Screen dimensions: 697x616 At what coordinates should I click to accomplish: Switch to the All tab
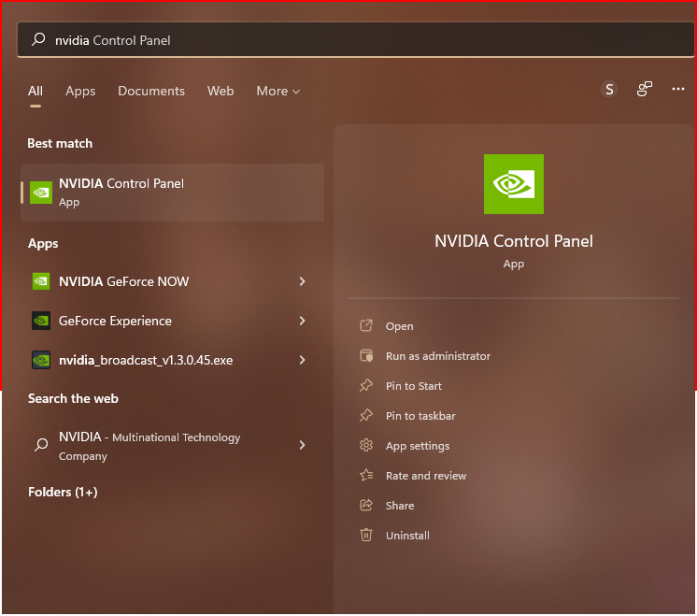tap(36, 92)
